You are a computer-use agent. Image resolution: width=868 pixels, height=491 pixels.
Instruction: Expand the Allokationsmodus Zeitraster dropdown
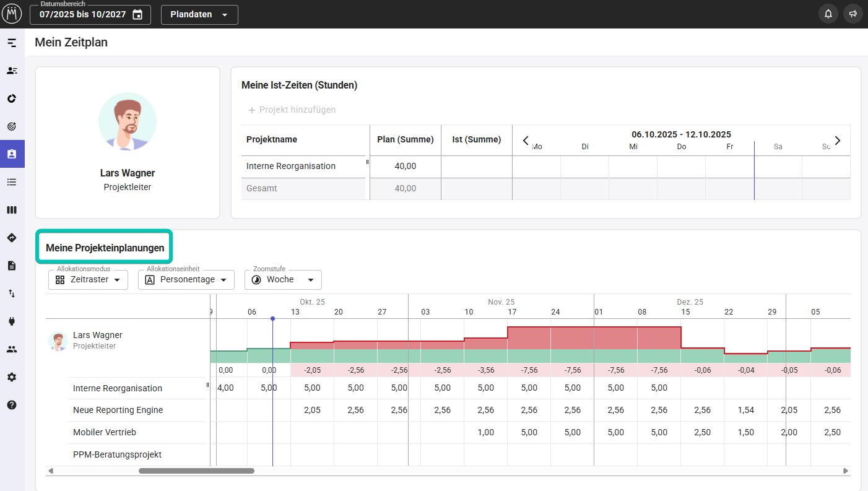tap(88, 280)
